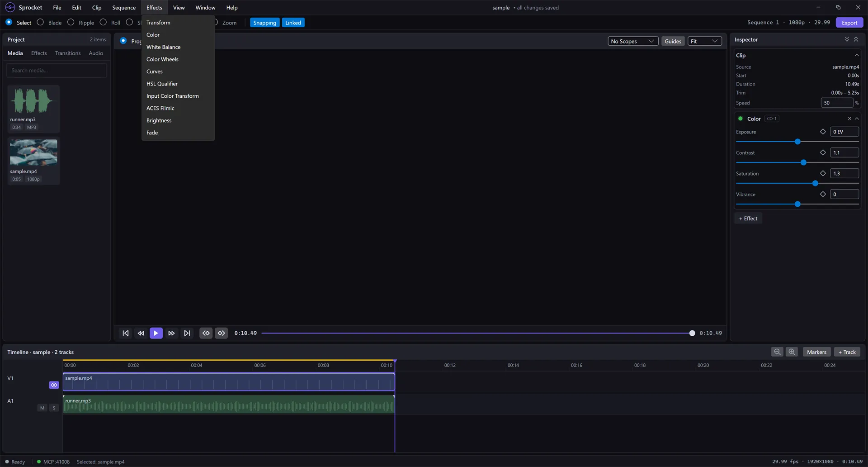Toggle Color effect enabled green dot

pos(741,119)
